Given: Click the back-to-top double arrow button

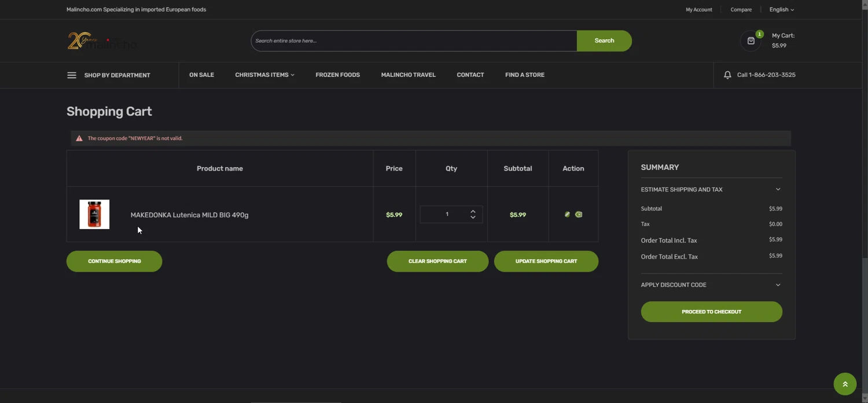Looking at the screenshot, I should pyautogui.click(x=845, y=384).
